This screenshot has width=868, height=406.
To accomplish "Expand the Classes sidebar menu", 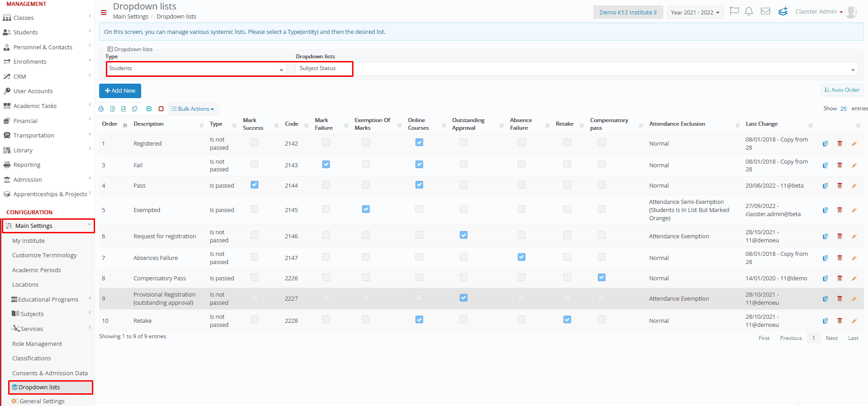I will [47, 18].
